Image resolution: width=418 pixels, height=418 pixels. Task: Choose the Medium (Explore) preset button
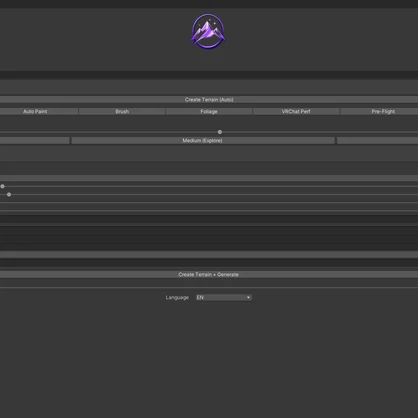coord(203,141)
